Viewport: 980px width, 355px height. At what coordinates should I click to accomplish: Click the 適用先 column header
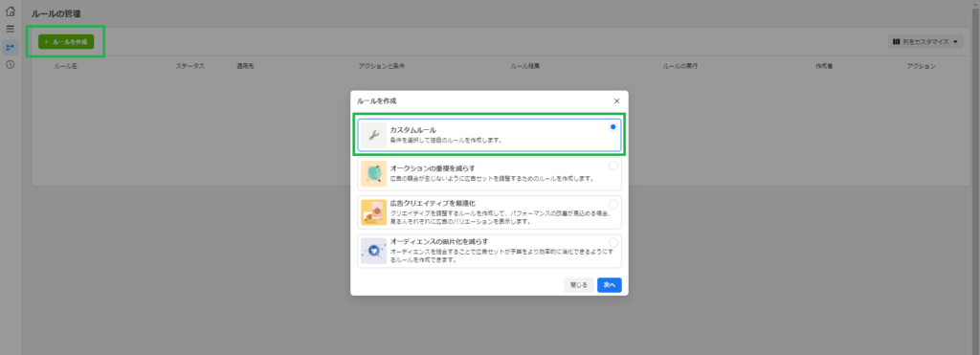point(245,66)
